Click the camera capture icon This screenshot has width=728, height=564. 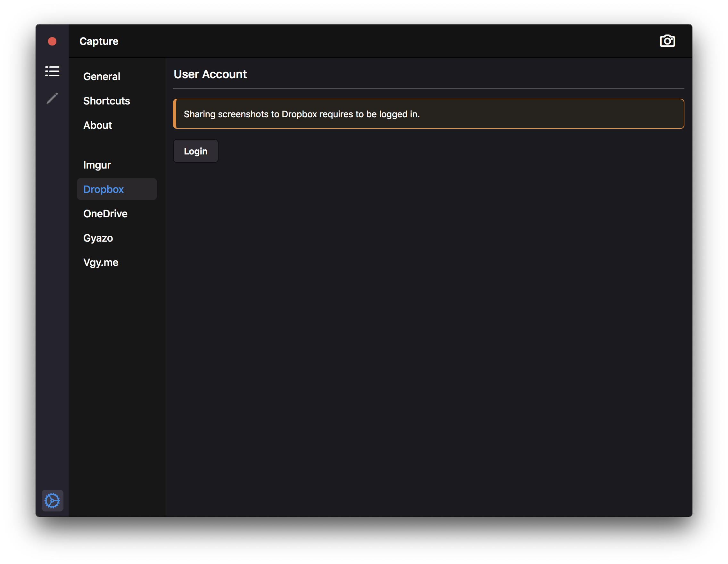coord(667,41)
